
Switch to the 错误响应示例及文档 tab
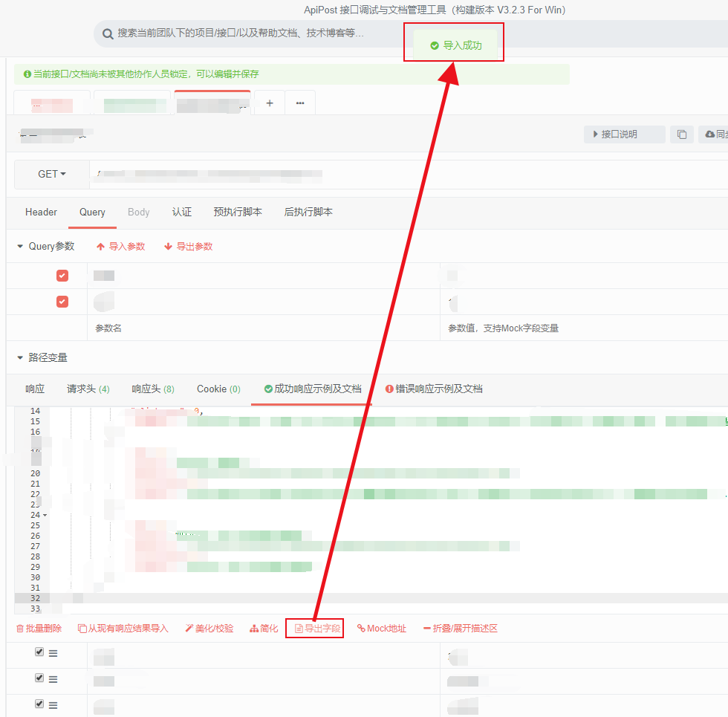click(x=434, y=389)
